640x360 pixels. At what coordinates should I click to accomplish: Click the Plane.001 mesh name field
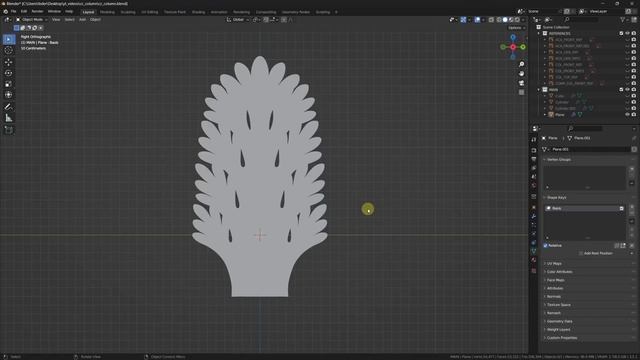point(590,149)
